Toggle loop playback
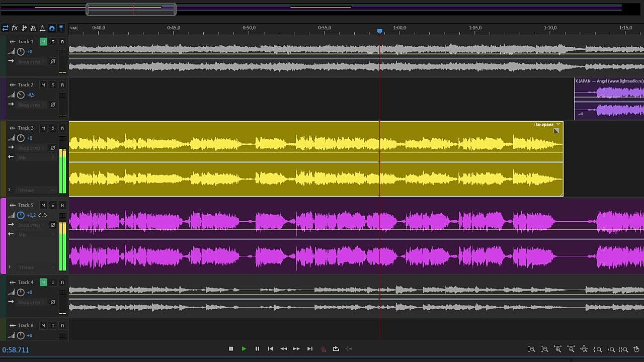Image resolution: width=644 pixels, height=362 pixels. (336, 349)
